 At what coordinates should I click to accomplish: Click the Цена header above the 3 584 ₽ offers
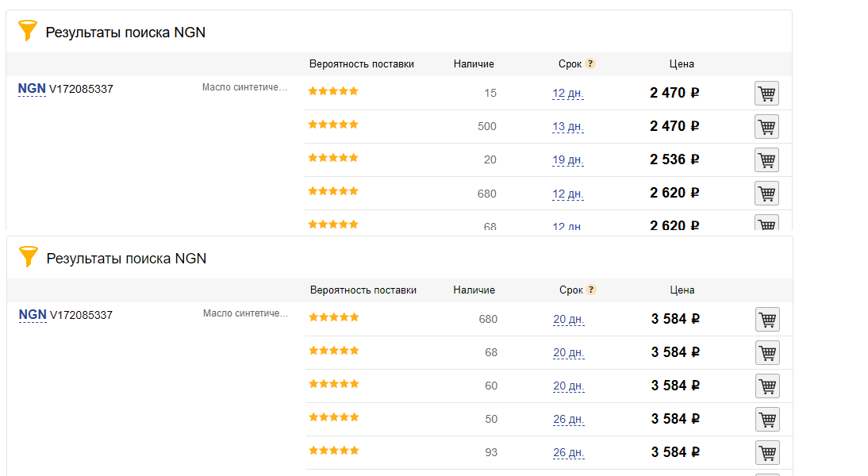tap(682, 290)
